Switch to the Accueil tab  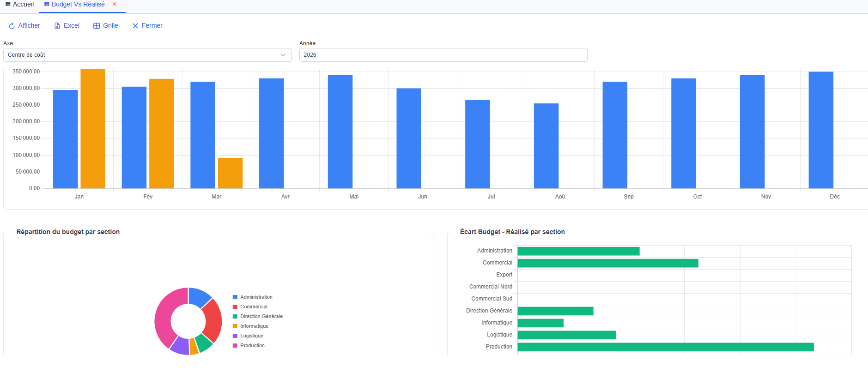(23, 4)
